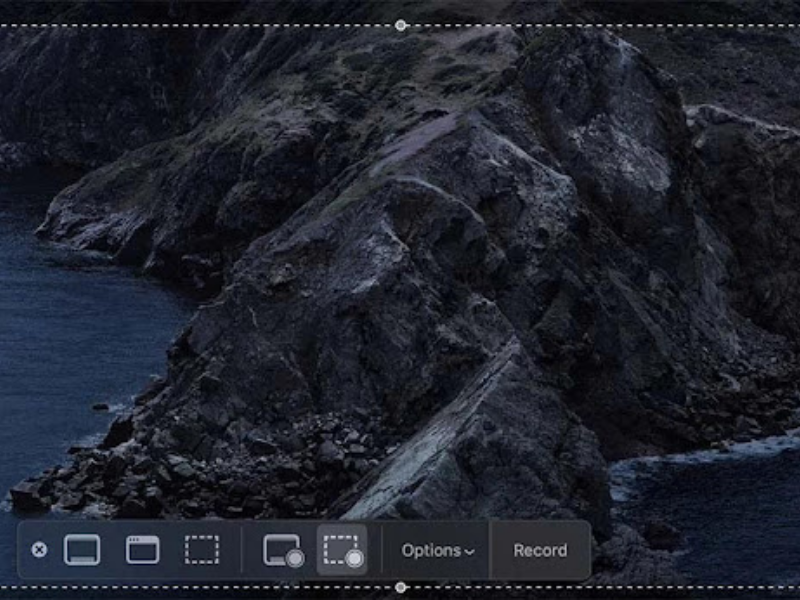Select Record Selected Portion icon
800x600 pixels.
(343, 550)
